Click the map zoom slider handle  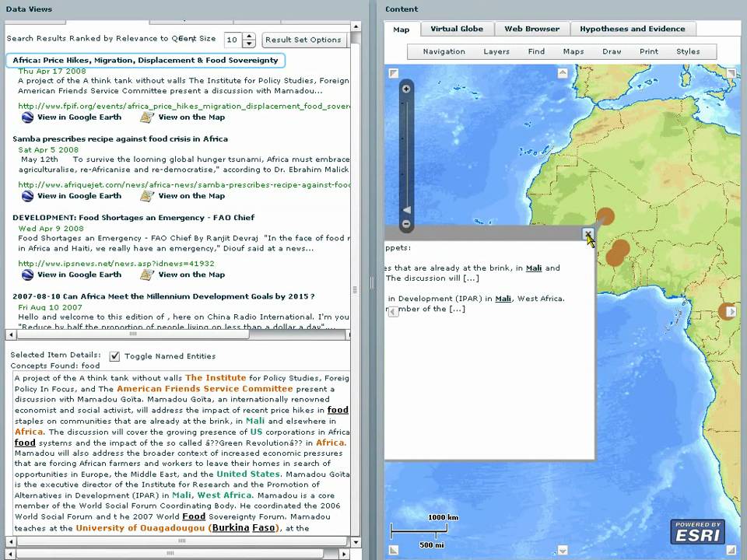pyautogui.click(x=406, y=210)
